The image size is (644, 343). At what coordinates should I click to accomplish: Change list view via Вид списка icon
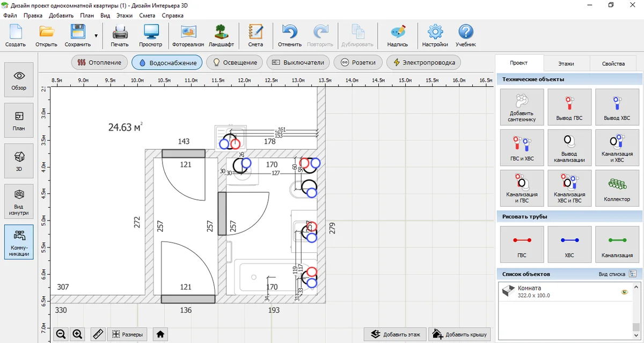pyautogui.click(x=632, y=274)
